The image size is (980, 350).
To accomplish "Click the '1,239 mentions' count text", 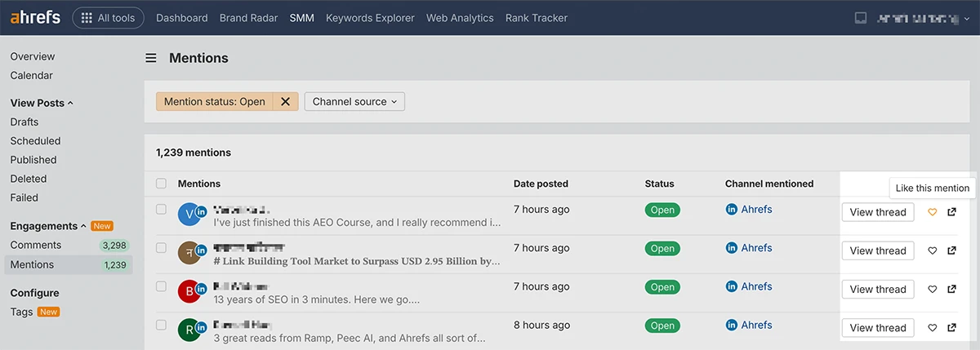I will click(x=194, y=153).
